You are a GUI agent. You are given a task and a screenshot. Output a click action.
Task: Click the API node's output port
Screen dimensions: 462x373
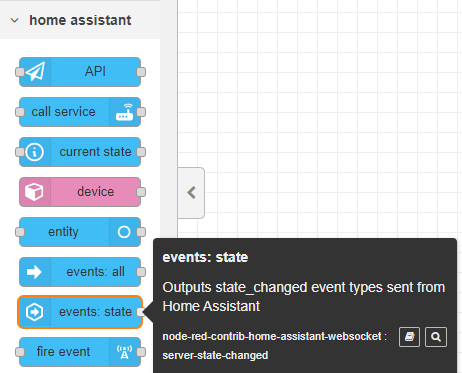coord(141,72)
